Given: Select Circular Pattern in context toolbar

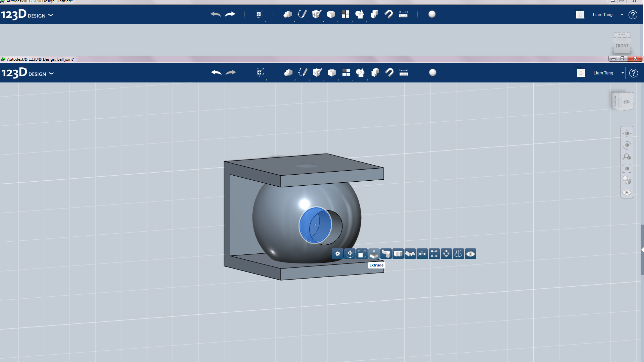Looking at the screenshot, I should coord(446,254).
